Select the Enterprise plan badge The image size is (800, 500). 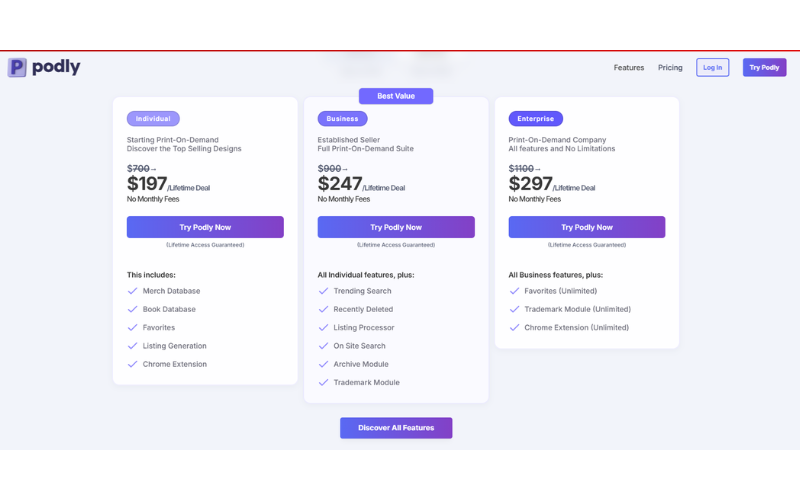(x=536, y=118)
